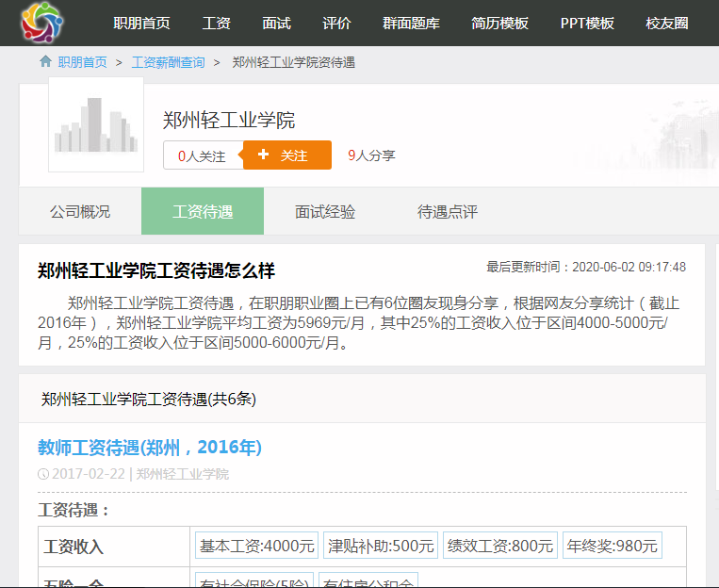Click the 9人分享 share count text
This screenshot has height=588, width=719.
[371, 155]
